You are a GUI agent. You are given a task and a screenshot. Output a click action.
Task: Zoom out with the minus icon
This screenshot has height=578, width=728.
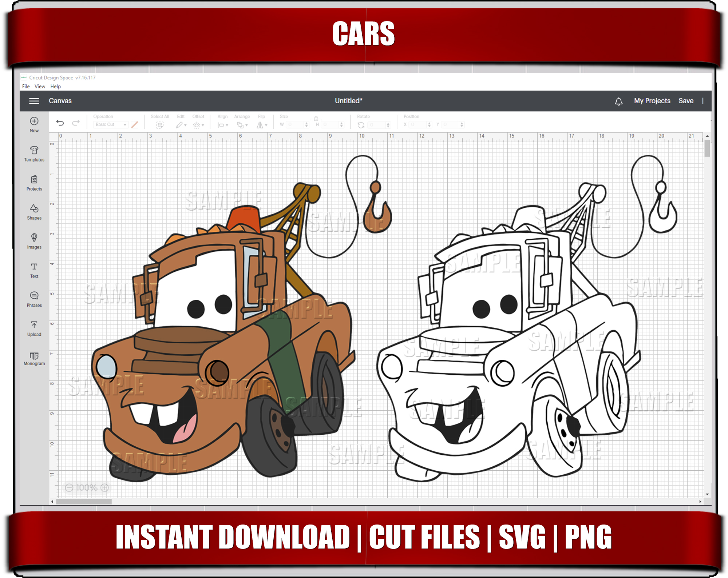click(69, 487)
